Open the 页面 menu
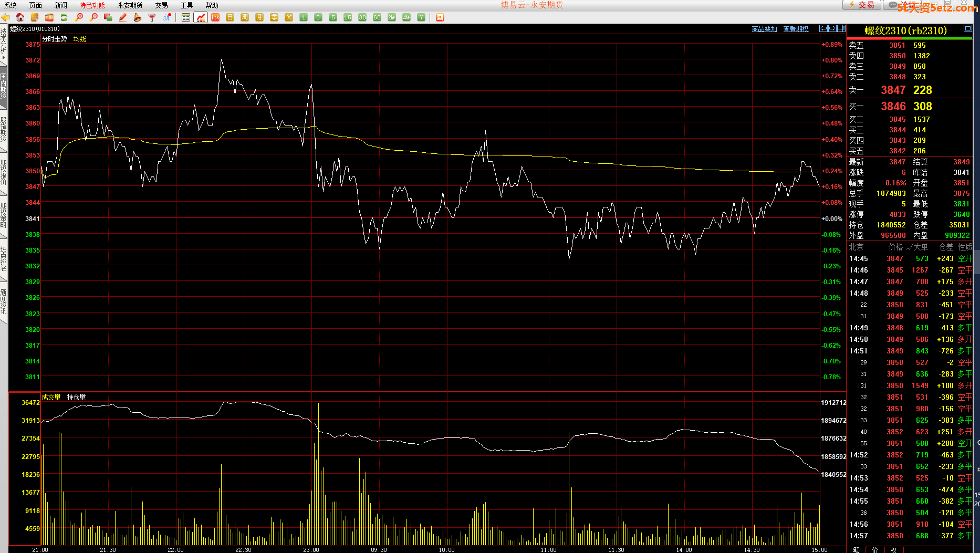 tap(36, 5)
